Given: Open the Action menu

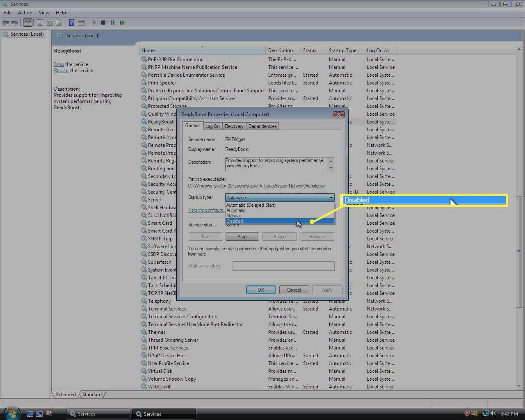Looking at the screenshot, I should tap(25, 13).
